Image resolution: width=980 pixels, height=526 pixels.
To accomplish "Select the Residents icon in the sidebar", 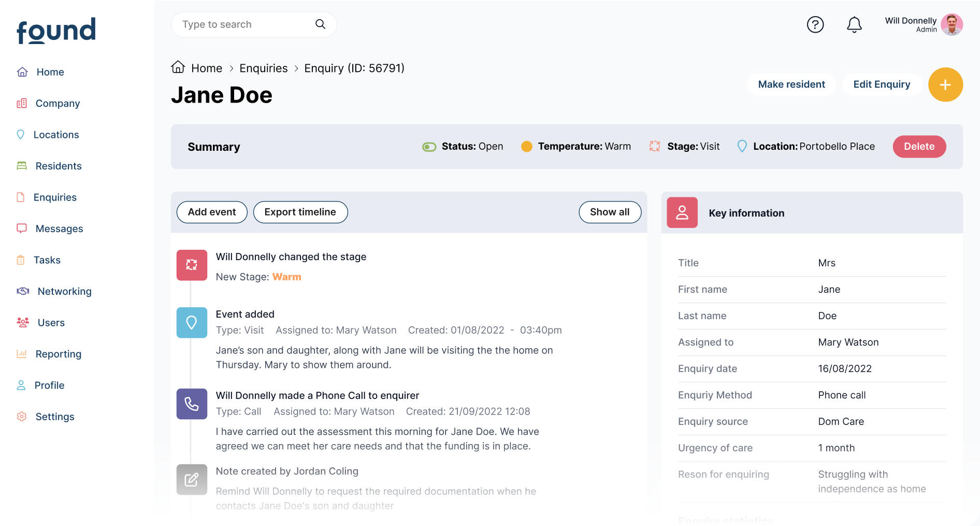I will 22,165.
